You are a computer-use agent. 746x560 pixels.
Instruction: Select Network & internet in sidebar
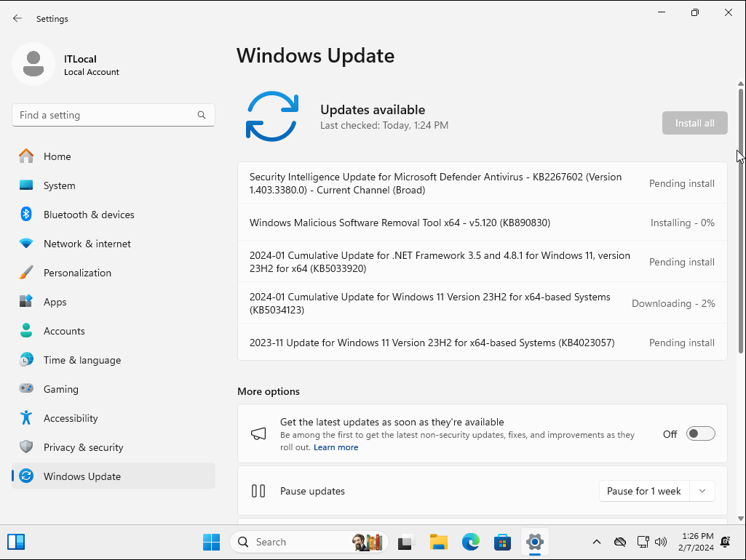[x=114, y=244]
